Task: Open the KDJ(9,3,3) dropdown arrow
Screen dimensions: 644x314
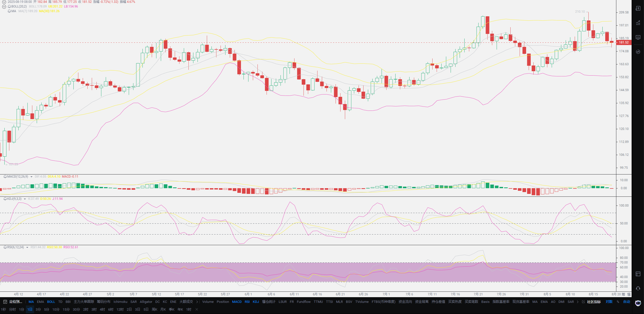Action: point(25,199)
